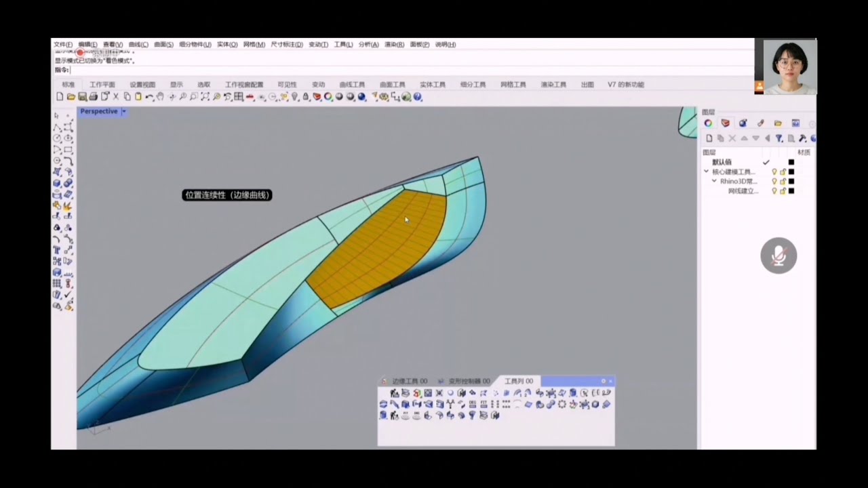This screenshot has height=488, width=868.
Task: Select the arrow pointer tool in left sidebar
Action: [x=57, y=116]
